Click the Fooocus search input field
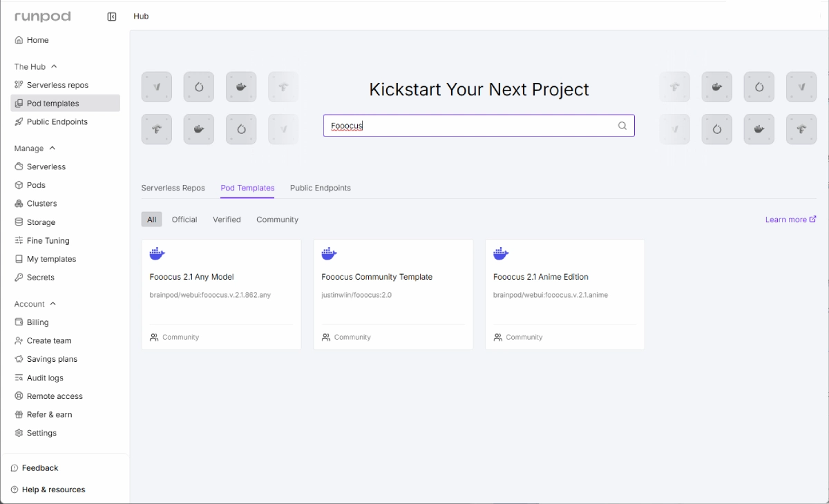 (x=470, y=126)
